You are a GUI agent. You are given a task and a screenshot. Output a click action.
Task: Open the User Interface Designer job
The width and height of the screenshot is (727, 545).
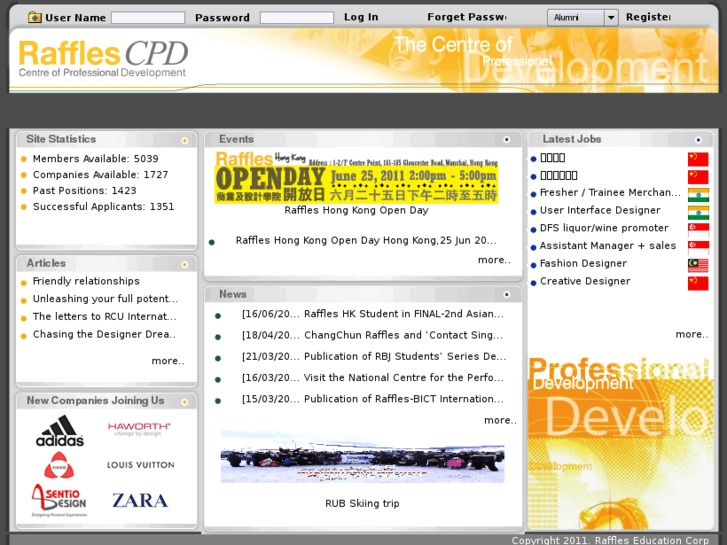[x=600, y=211]
